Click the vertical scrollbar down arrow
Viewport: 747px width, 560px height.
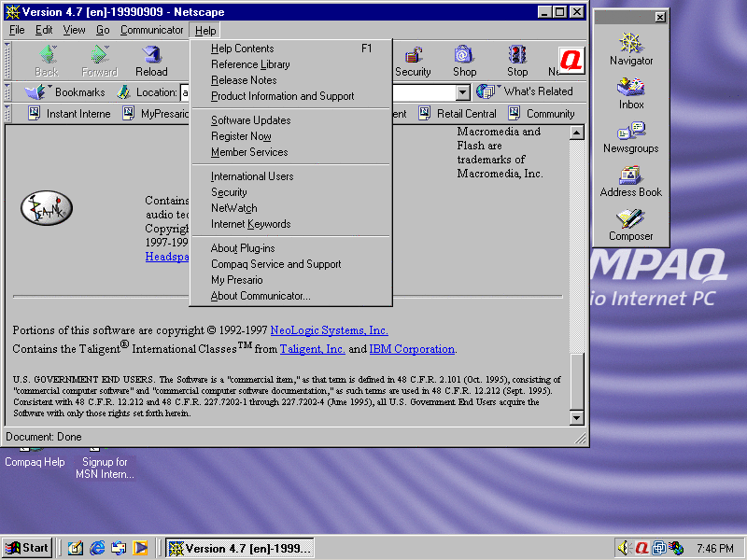click(x=576, y=417)
